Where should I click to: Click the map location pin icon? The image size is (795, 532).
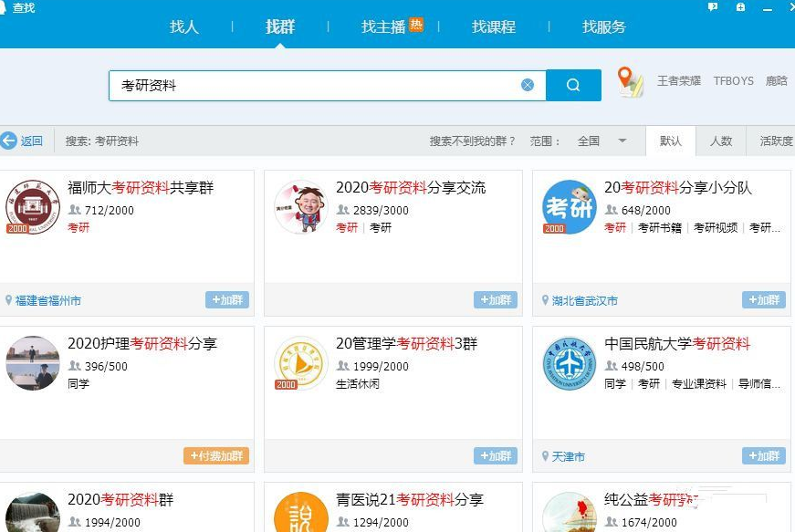pyautogui.click(x=629, y=82)
